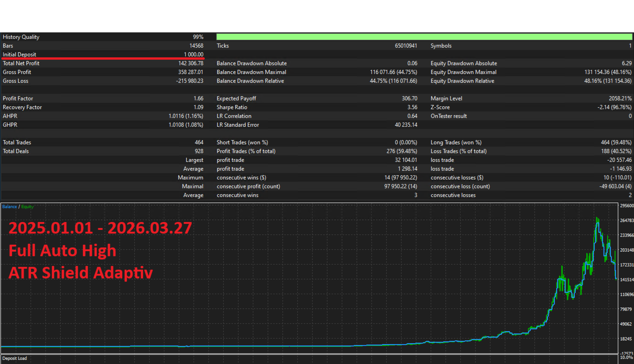634x364 pixels.
Task: Click the Gross Profit value 358 287.01
Action: [191, 72]
